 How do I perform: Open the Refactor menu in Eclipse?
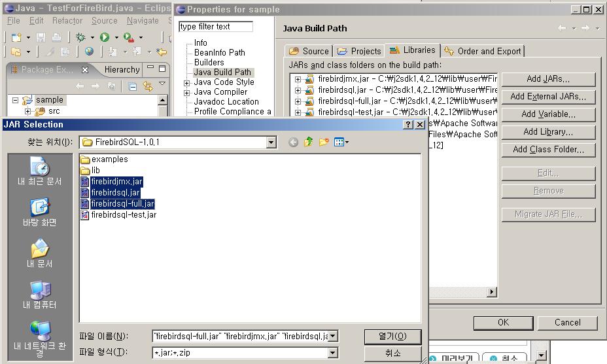[67, 20]
